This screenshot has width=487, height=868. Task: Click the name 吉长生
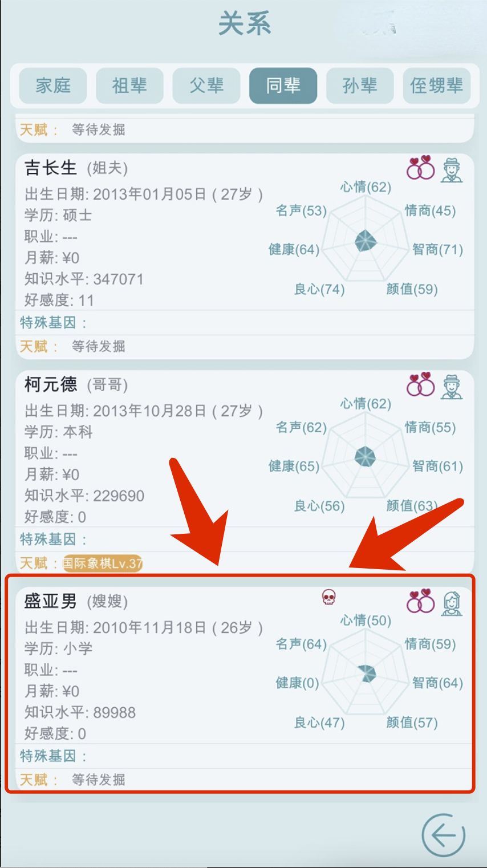click(50, 168)
